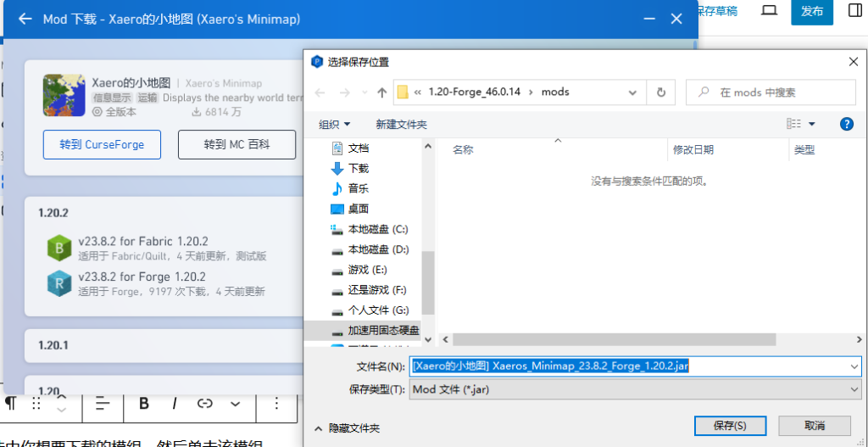Click the navigation pane scroll up arrow
The width and height of the screenshot is (868, 447).
tap(428, 146)
